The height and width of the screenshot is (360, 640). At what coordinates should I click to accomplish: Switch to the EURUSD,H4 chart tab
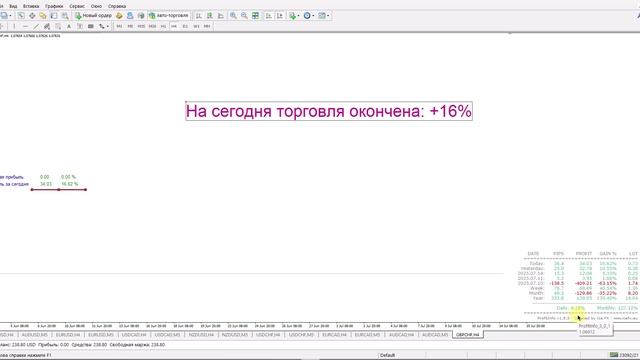click(68, 335)
